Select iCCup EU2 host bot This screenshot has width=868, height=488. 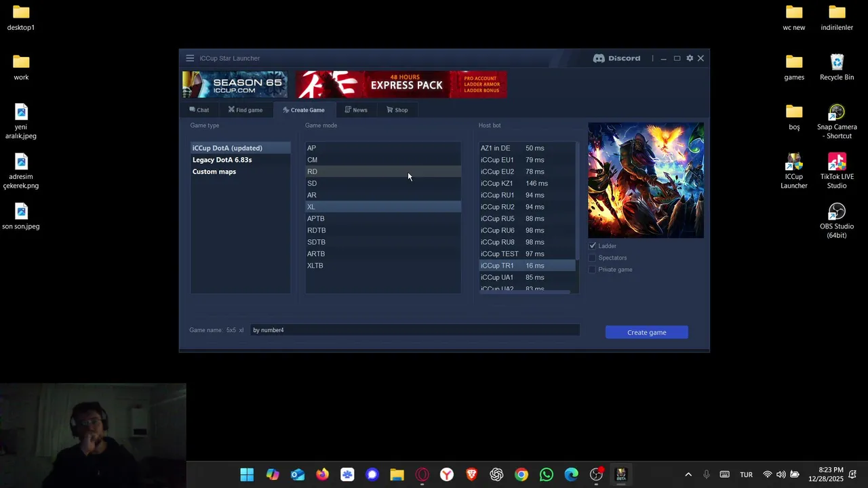coord(527,171)
